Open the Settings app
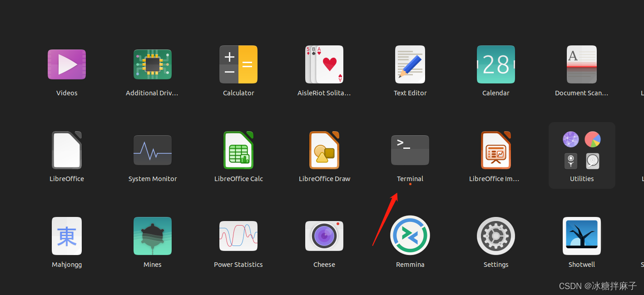This screenshot has width=644, height=295. [496, 236]
